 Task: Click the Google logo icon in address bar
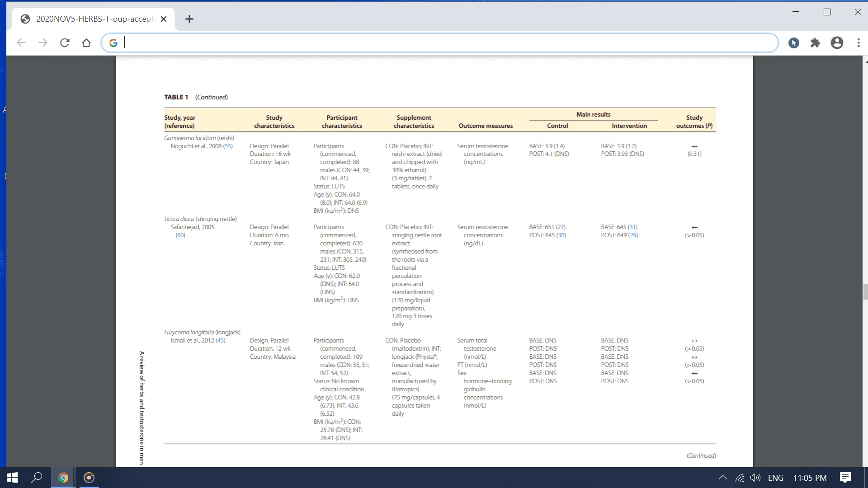[113, 42]
